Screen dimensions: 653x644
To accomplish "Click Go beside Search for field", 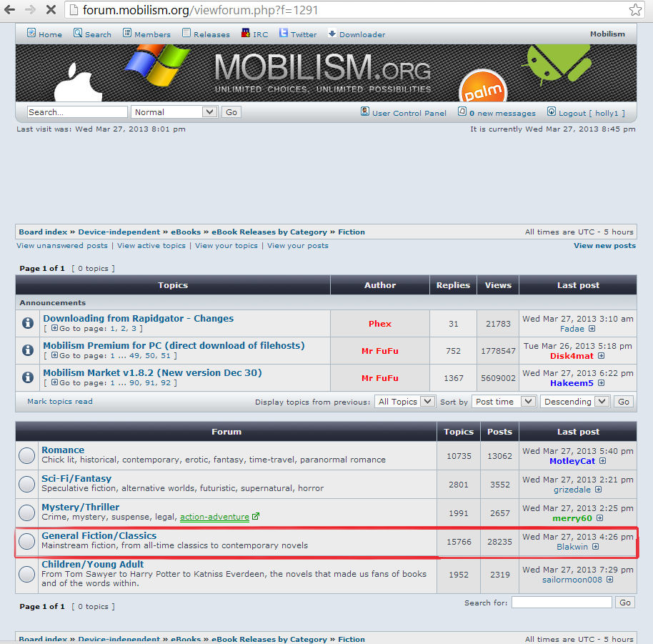I will coord(624,603).
